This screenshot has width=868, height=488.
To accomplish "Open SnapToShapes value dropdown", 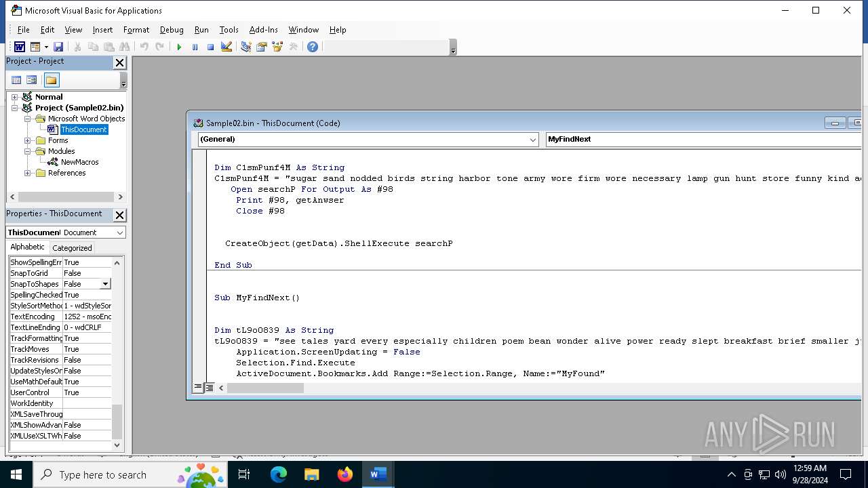I will pos(105,284).
